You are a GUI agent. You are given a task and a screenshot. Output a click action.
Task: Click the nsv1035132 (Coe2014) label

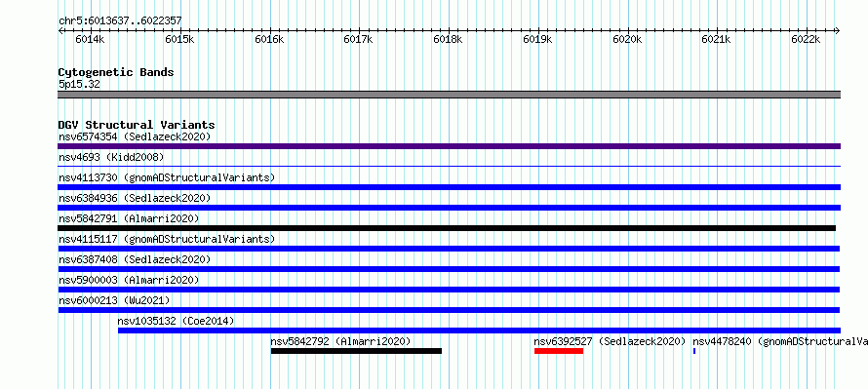tap(176, 321)
